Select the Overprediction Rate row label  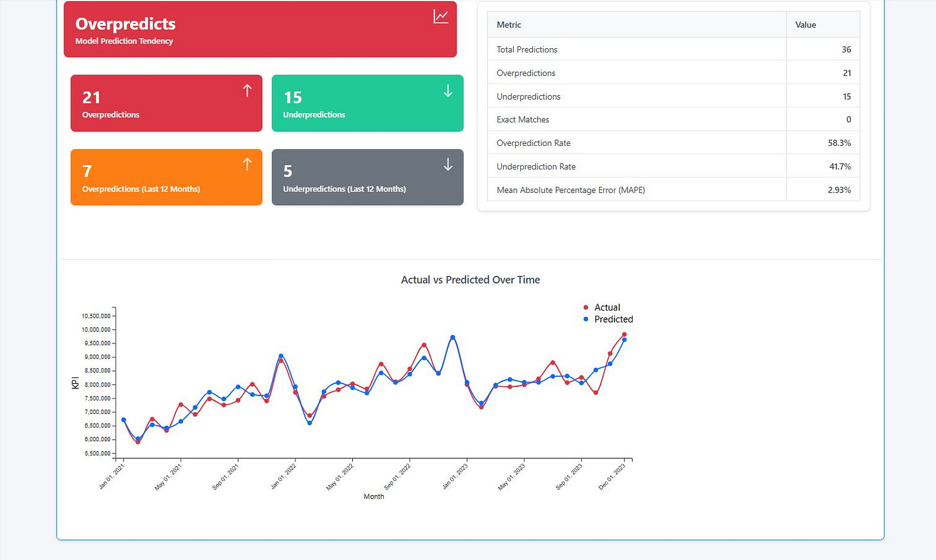pyautogui.click(x=534, y=143)
